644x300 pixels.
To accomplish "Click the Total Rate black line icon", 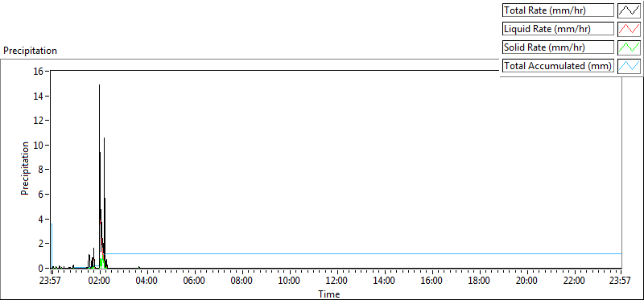I will click(x=629, y=10).
